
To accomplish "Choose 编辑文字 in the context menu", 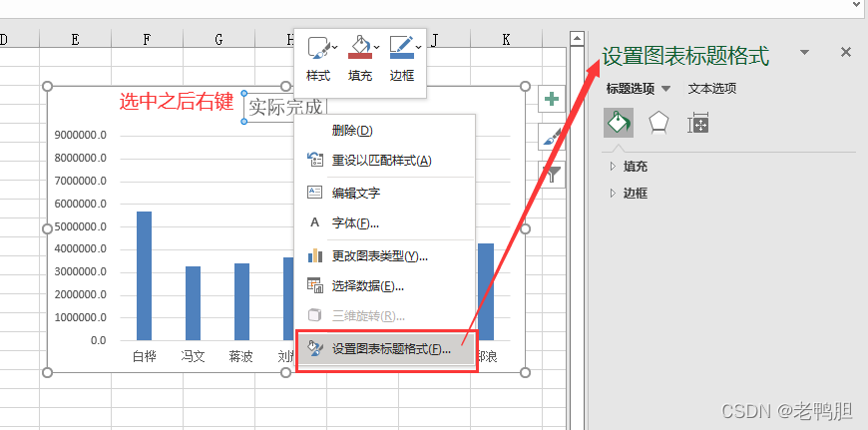I will (x=385, y=193).
